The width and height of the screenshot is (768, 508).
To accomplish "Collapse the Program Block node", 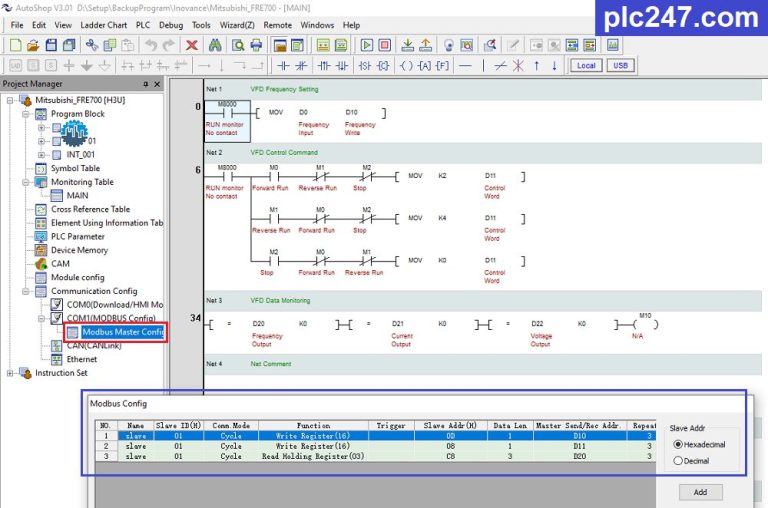I will [25, 114].
